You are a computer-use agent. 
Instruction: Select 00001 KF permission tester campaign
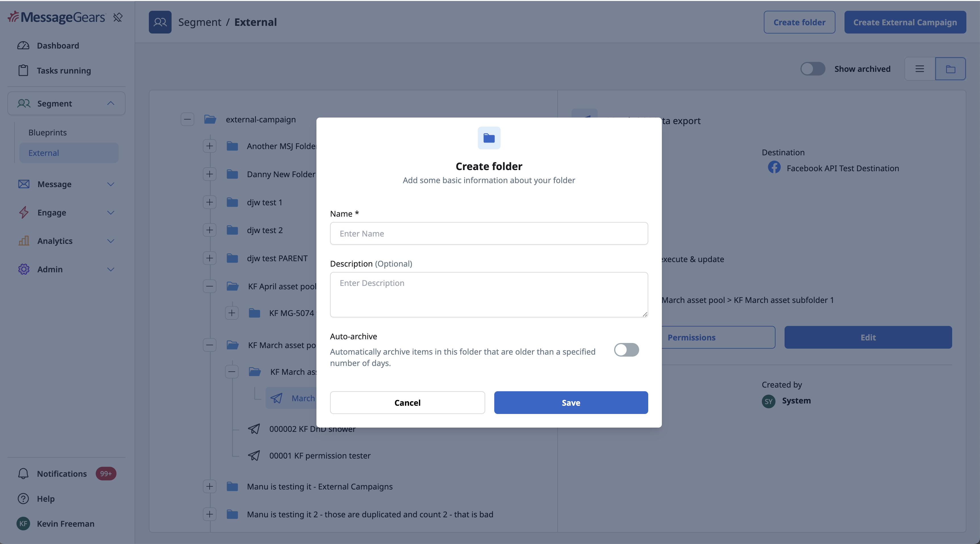(x=320, y=455)
